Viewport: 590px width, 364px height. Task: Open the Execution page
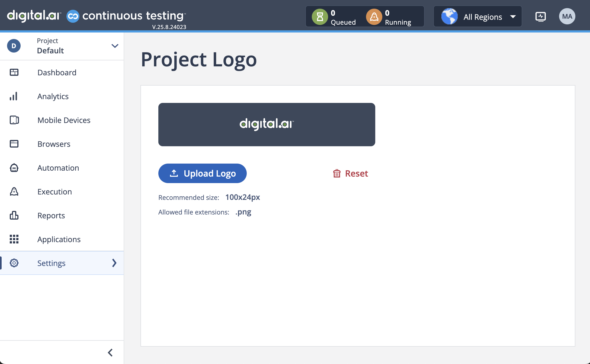[x=62, y=191]
